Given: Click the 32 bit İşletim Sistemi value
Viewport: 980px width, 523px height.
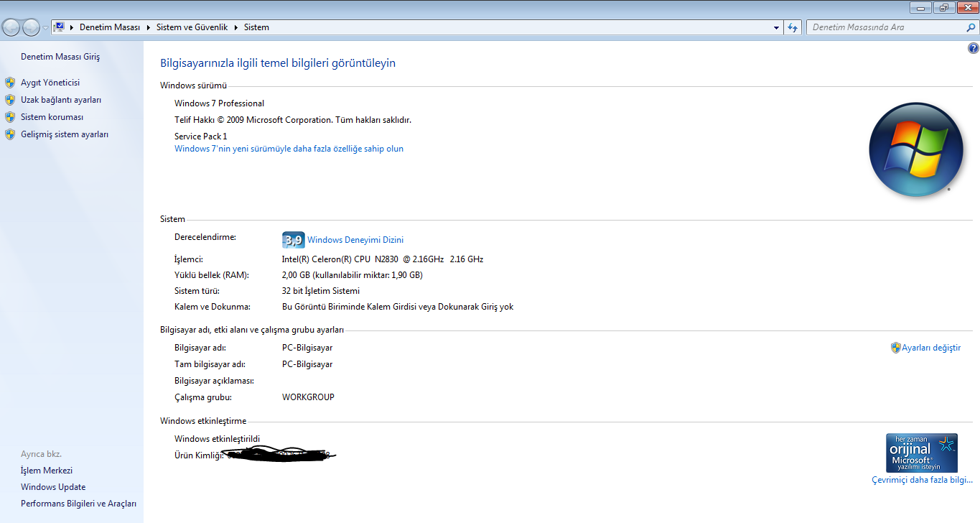Looking at the screenshot, I should (321, 291).
